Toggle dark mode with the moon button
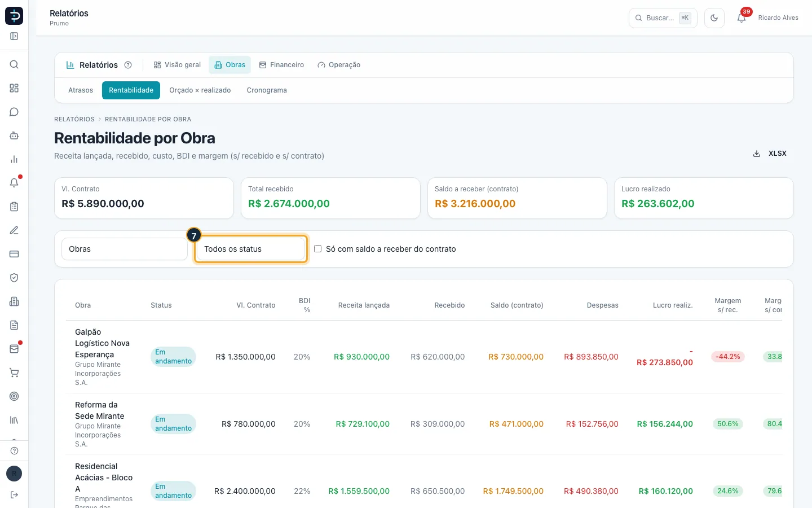This screenshot has height=508, width=812. tap(714, 18)
